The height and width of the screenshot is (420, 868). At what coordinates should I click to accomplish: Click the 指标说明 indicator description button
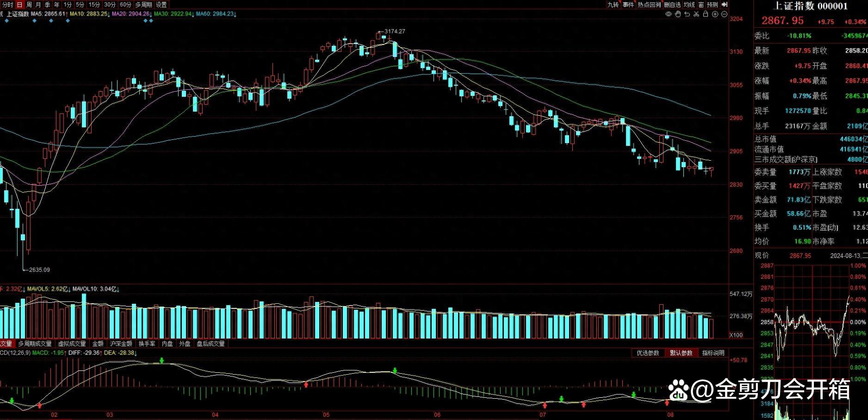pos(713,353)
